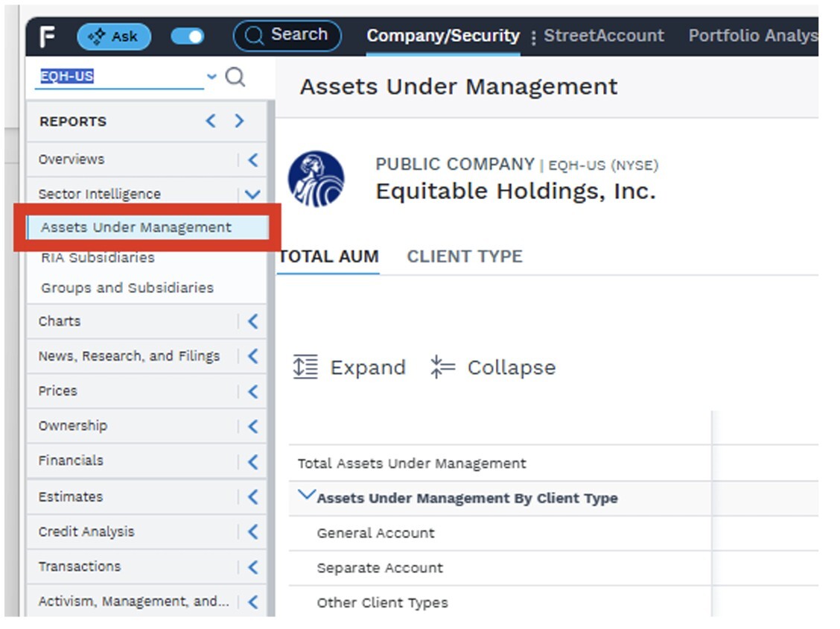Switch to the CLIENT TYPE tab
840x629 pixels.
[x=465, y=256]
